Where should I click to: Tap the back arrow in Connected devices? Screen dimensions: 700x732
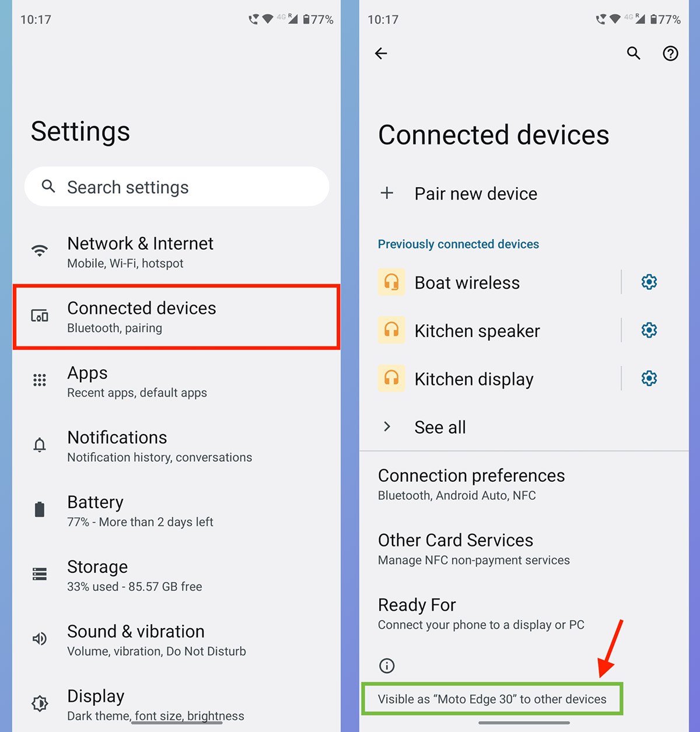[x=381, y=54]
